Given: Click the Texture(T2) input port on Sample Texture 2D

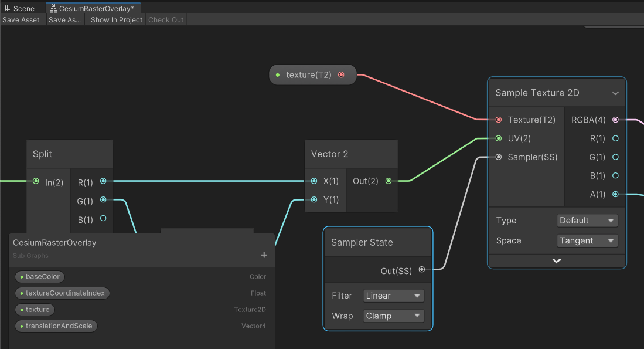Looking at the screenshot, I should [x=499, y=120].
